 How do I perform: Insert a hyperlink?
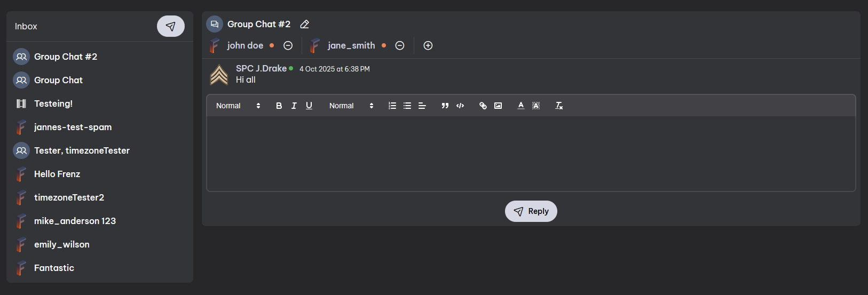tap(483, 106)
